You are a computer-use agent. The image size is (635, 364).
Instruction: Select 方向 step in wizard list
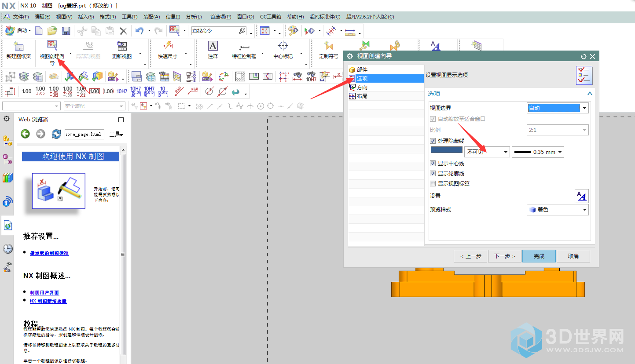click(386, 87)
